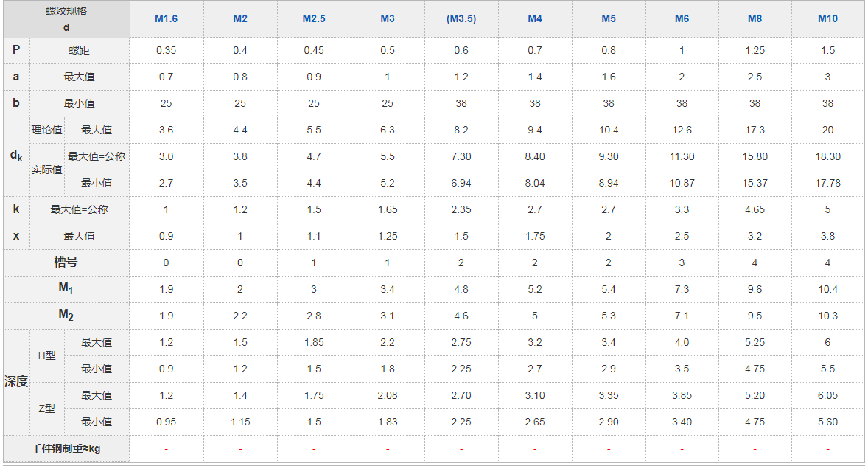
Task: Select the H型 depth label
Action: 46,355
